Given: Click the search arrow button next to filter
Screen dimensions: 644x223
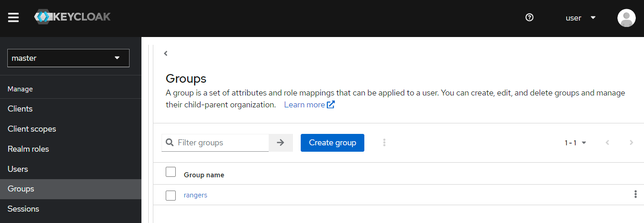Looking at the screenshot, I should click(x=281, y=143).
